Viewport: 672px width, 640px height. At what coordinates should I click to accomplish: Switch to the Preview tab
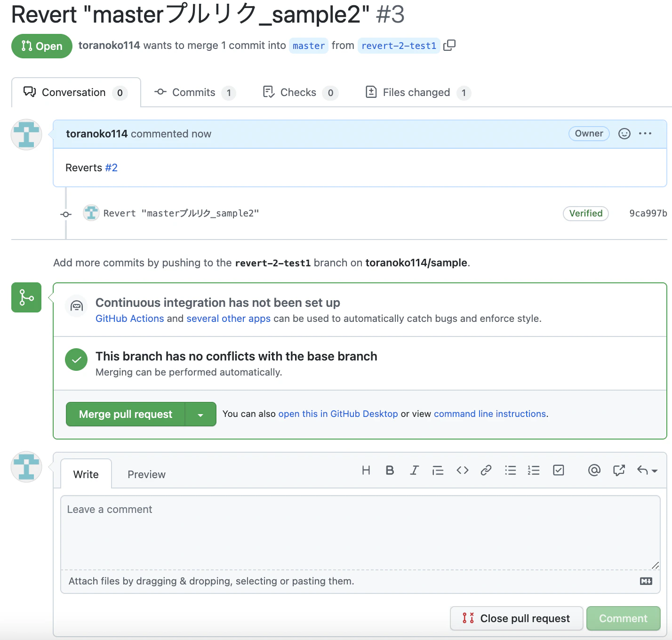[x=146, y=474]
